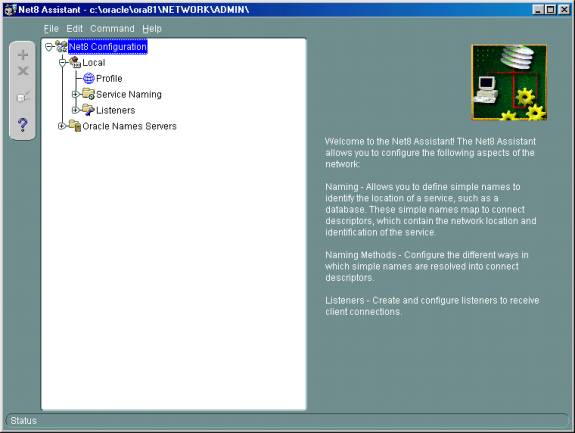The height and width of the screenshot is (433, 575).
Task: Expand the Oracle Names Servers node
Action: click(62, 126)
